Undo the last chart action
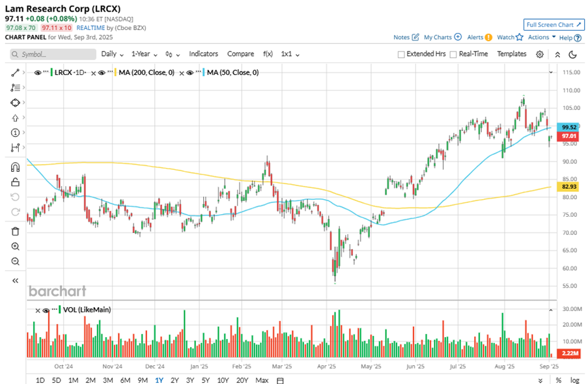This screenshot has height=384, width=588. click(15, 197)
